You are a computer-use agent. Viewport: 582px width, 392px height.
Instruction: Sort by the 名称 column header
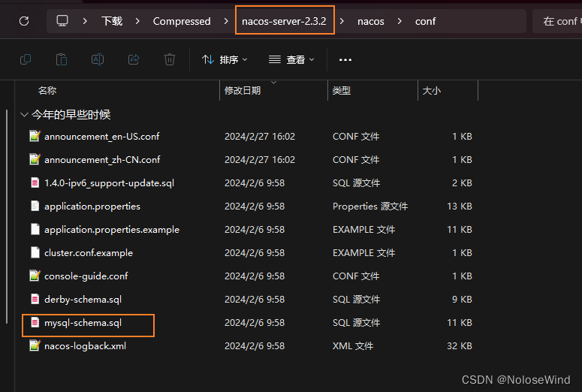(47, 91)
